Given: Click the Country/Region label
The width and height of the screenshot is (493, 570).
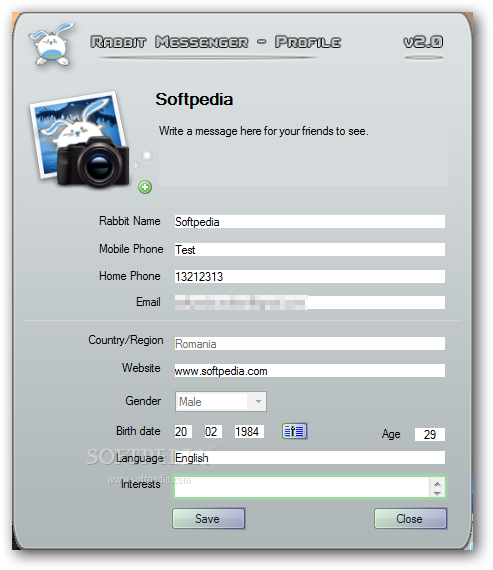Looking at the screenshot, I should pos(126,340).
